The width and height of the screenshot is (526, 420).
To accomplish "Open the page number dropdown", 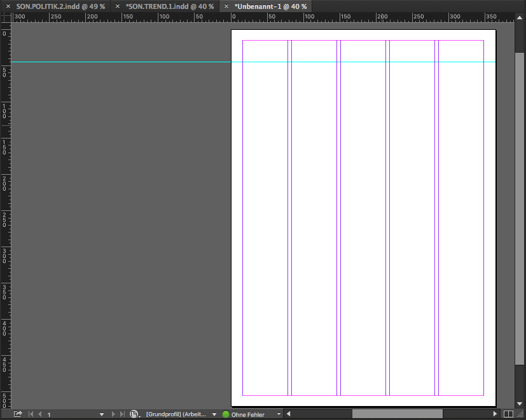I will [102, 415].
